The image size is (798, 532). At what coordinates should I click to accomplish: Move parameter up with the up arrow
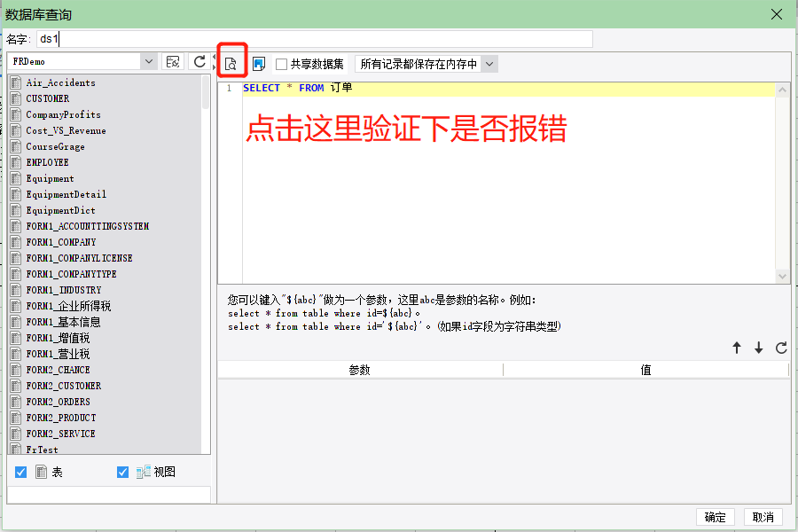click(737, 348)
